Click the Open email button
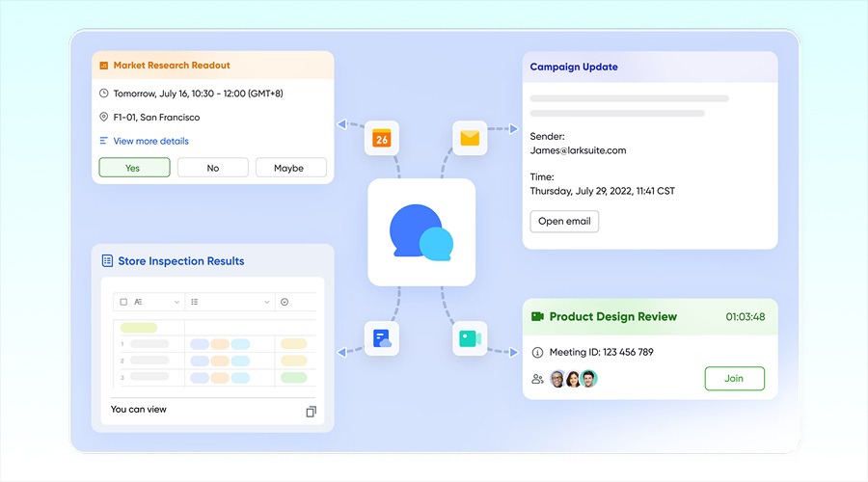868x482 pixels. pyautogui.click(x=564, y=222)
